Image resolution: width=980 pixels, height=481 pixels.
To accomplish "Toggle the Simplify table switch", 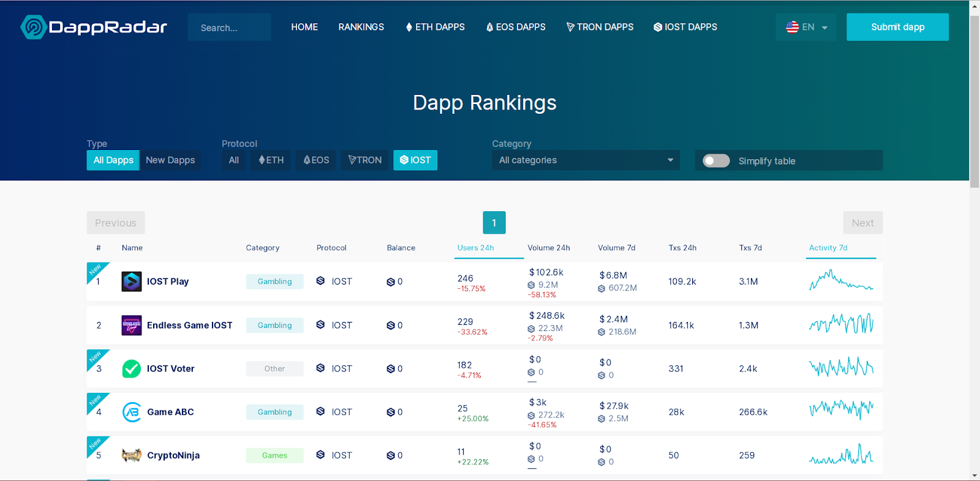I will click(716, 161).
